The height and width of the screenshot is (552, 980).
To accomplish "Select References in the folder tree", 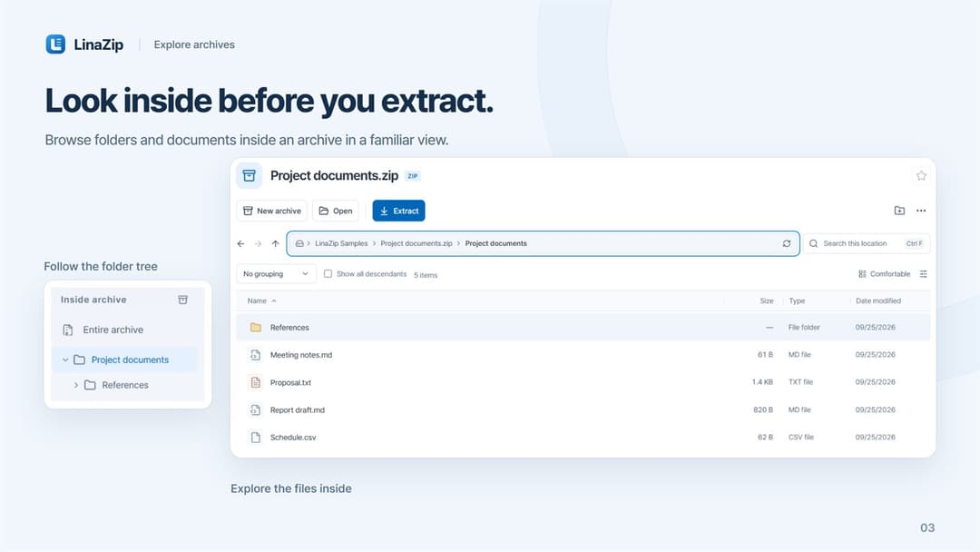I will (125, 385).
